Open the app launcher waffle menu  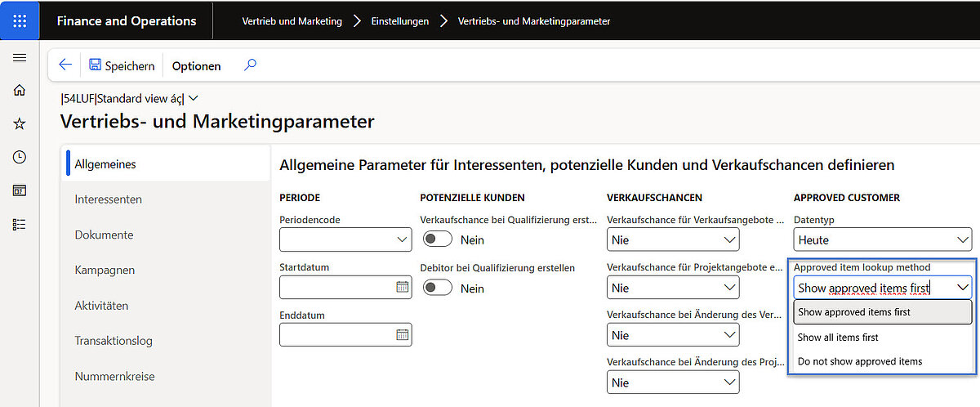20,21
